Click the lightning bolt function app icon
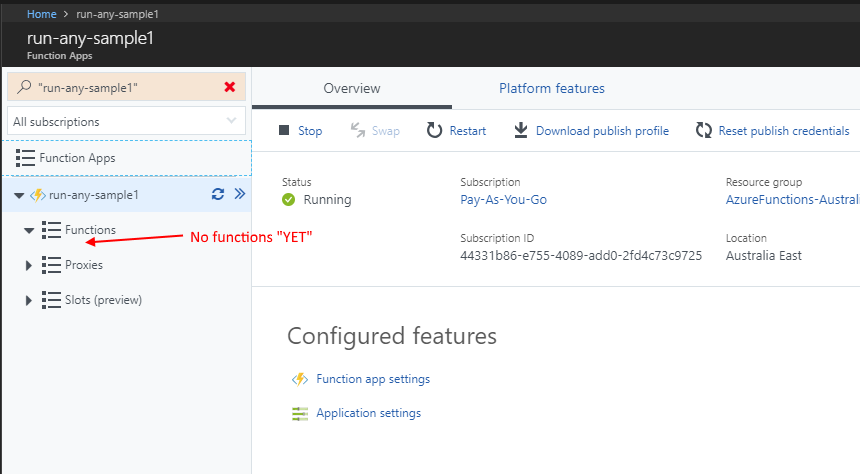The height and width of the screenshot is (474, 860). [38, 195]
